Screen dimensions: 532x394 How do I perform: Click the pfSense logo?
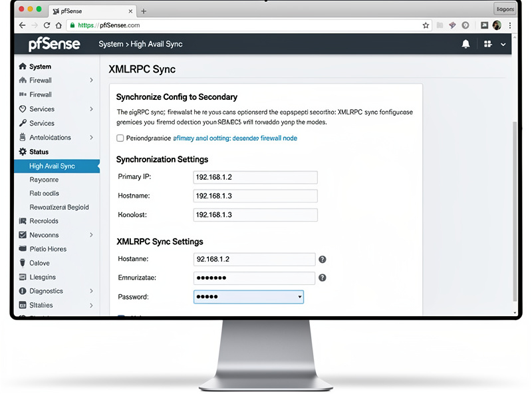55,44
